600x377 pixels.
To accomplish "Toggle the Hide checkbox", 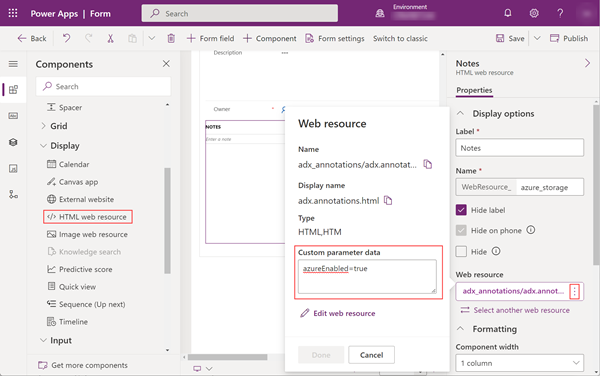I will (x=461, y=251).
